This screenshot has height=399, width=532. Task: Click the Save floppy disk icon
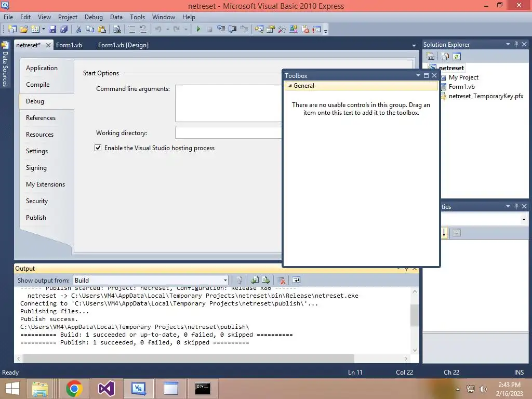tap(52, 29)
